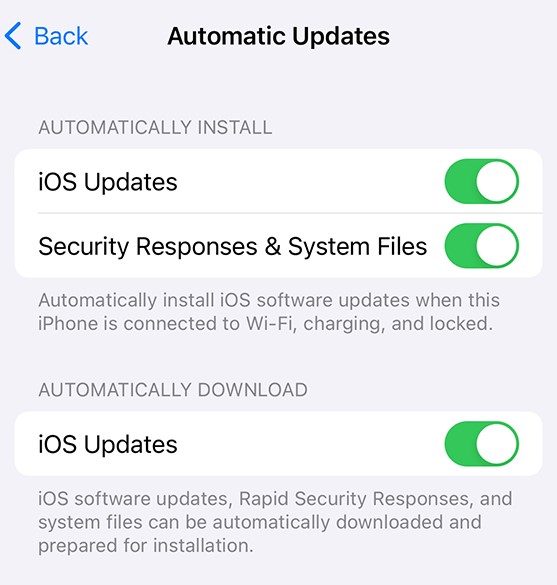Go back using the Back text link
Screen dimensions: 557x585
(x=61, y=36)
